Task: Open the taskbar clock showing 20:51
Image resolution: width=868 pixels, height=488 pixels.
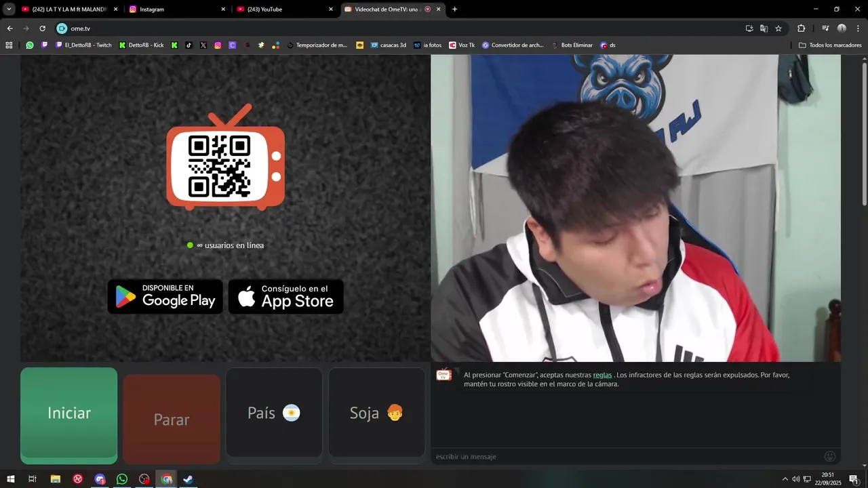Action: [827, 479]
